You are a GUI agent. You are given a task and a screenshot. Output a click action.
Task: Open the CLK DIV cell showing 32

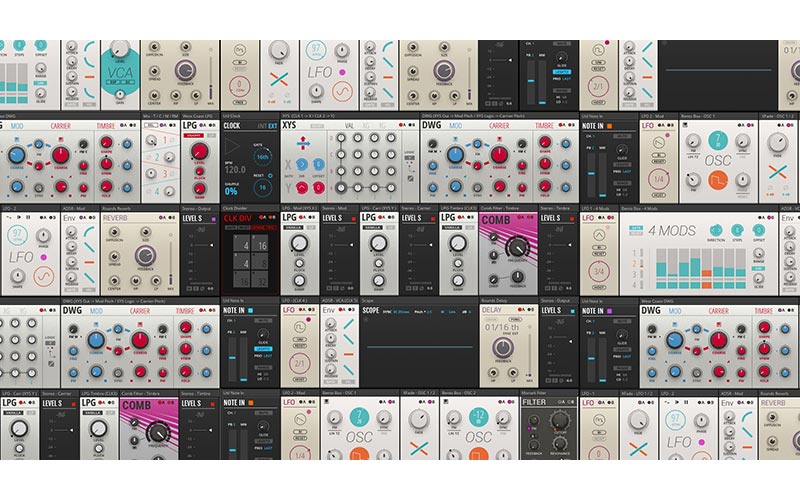coord(261,280)
